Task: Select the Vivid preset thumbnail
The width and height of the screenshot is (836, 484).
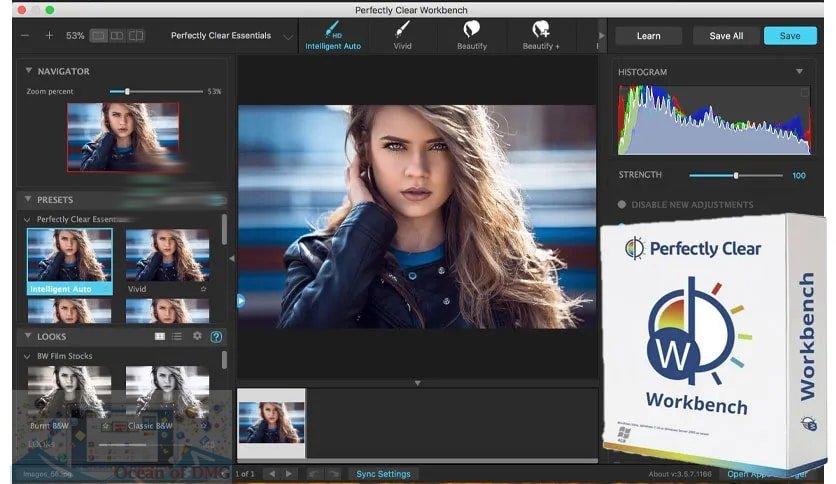Action: click(167, 255)
